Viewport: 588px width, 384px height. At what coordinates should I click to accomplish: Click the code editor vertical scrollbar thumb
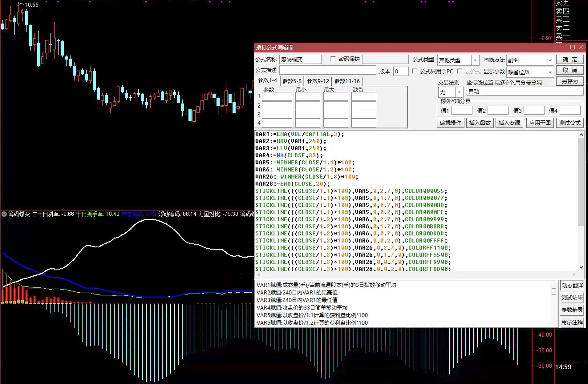coord(581,182)
